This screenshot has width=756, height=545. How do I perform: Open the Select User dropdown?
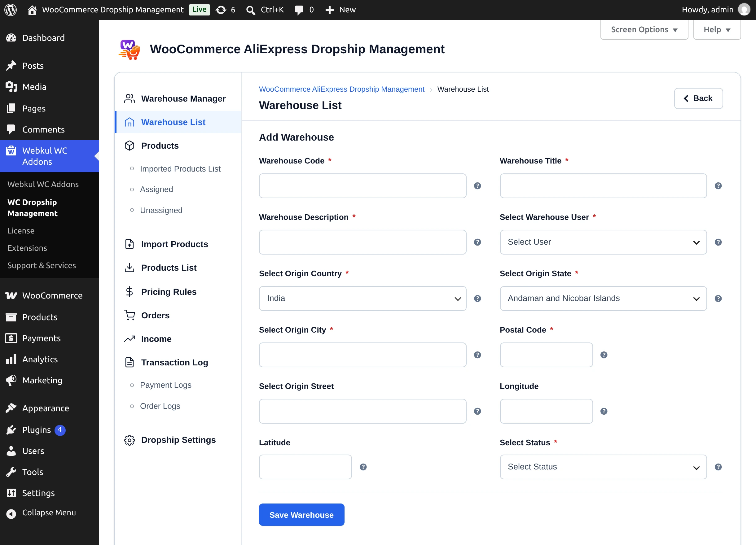(603, 242)
